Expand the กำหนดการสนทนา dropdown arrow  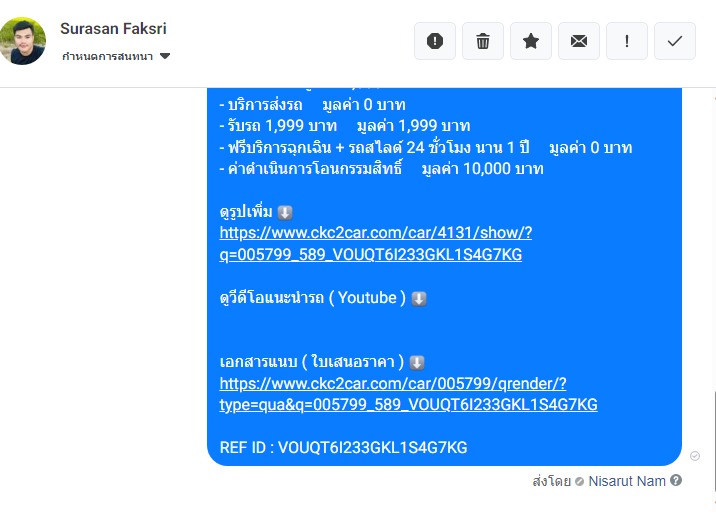(x=165, y=56)
